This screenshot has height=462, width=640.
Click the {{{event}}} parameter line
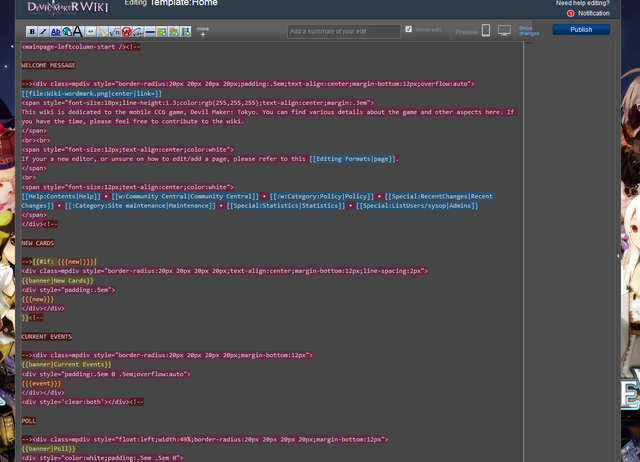point(41,384)
